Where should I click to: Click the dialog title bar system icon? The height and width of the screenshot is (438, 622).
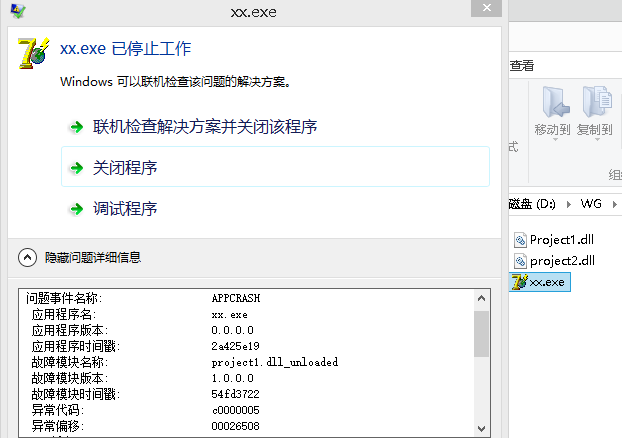pyautogui.click(x=18, y=10)
